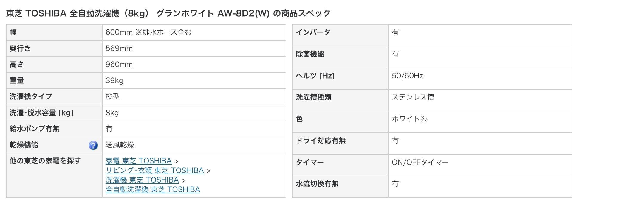
Task: Select the ホワイト系 color value
Action: point(409,119)
